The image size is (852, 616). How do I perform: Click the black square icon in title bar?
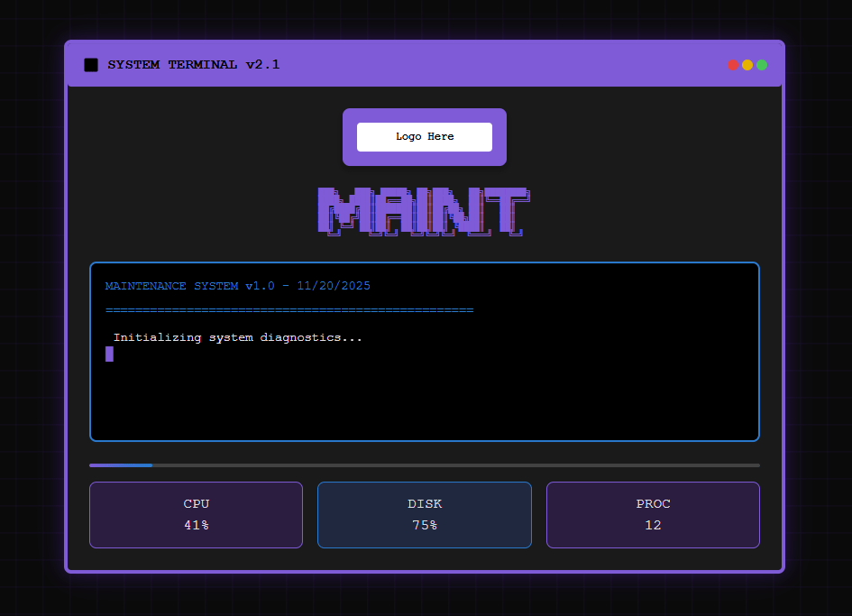coord(91,65)
